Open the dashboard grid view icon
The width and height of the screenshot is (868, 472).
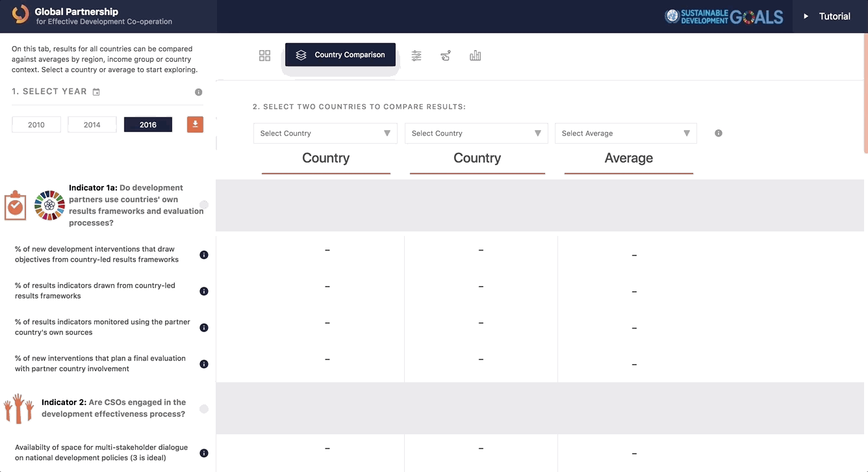pos(264,55)
